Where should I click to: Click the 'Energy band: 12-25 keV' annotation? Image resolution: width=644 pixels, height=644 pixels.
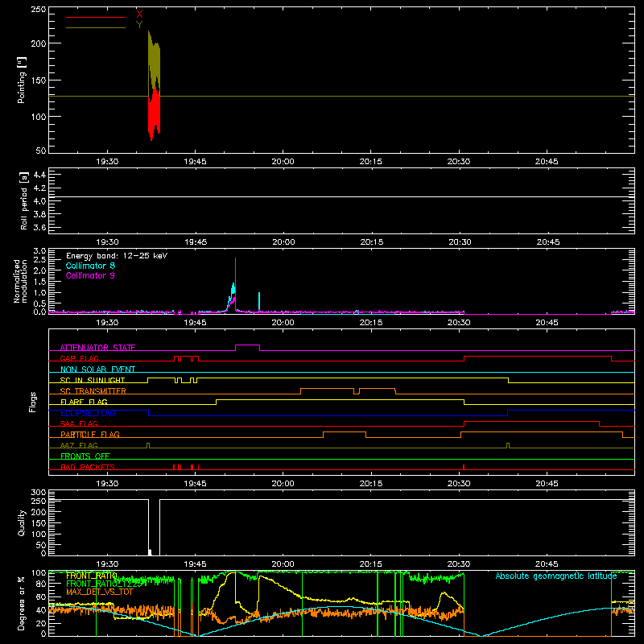(117, 256)
